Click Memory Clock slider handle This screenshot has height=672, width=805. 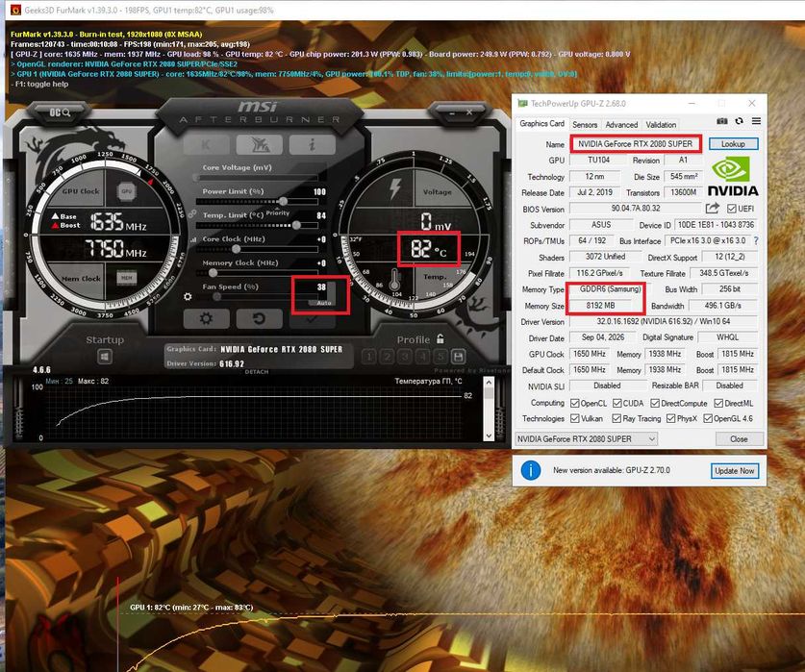pyautogui.click(x=214, y=273)
